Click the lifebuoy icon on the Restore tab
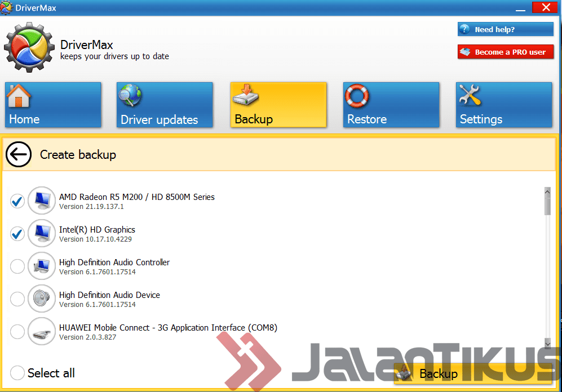The height and width of the screenshot is (392, 562). pyautogui.click(x=357, y=96)
